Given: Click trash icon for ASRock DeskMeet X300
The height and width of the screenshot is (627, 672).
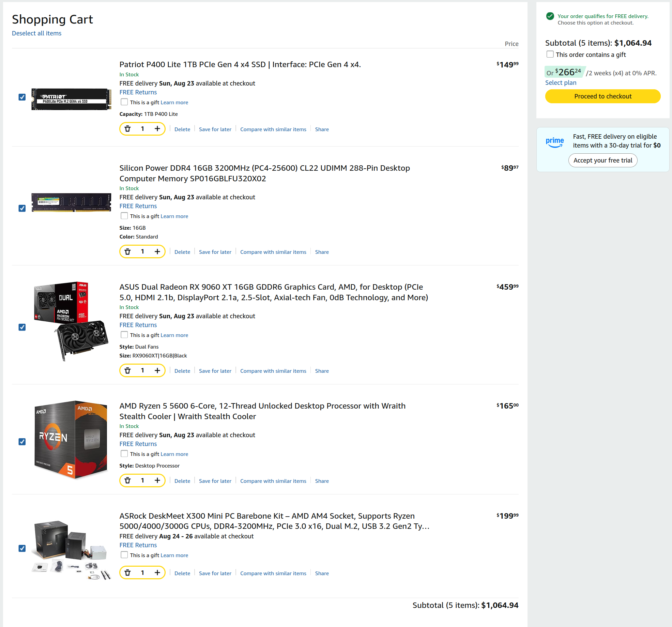Looking at the screenshot, I should click(x=128, y=573).
